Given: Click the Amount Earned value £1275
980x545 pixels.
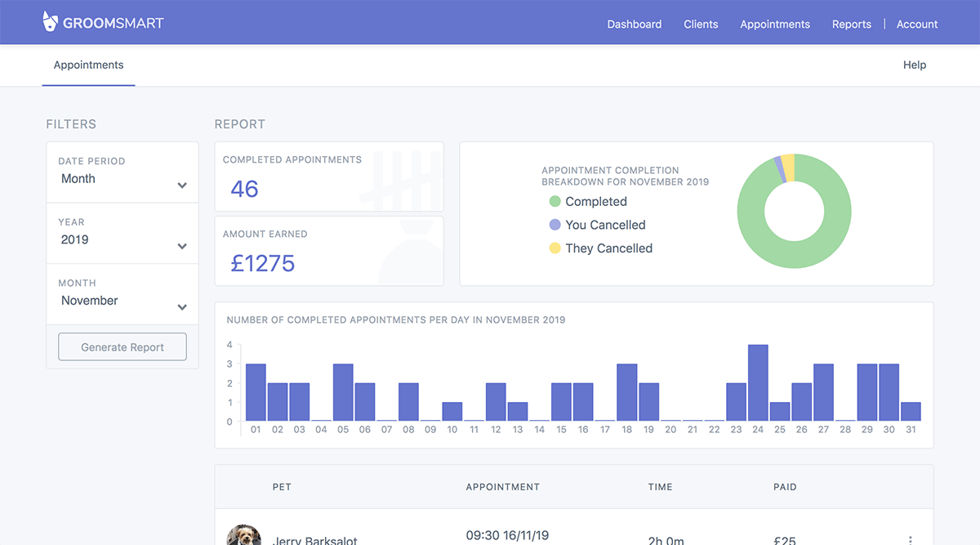Looking at the screenshot, I should click(263, 263).
